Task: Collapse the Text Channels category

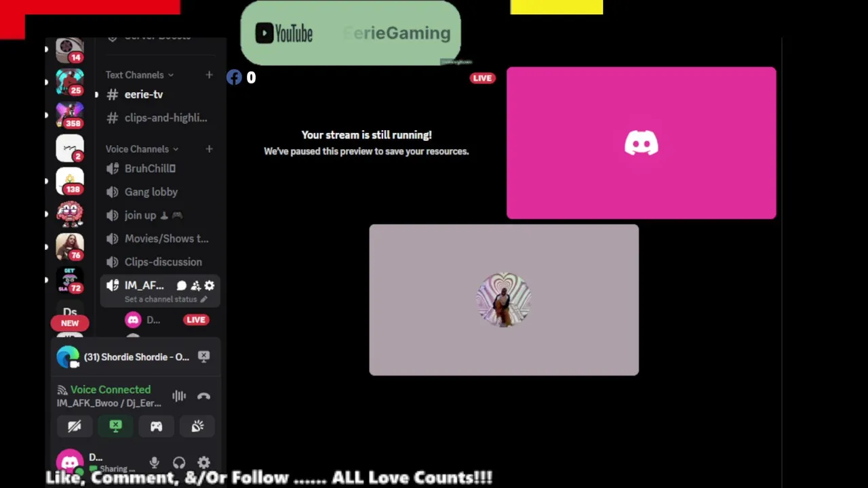Action: (x=139, y=75)
